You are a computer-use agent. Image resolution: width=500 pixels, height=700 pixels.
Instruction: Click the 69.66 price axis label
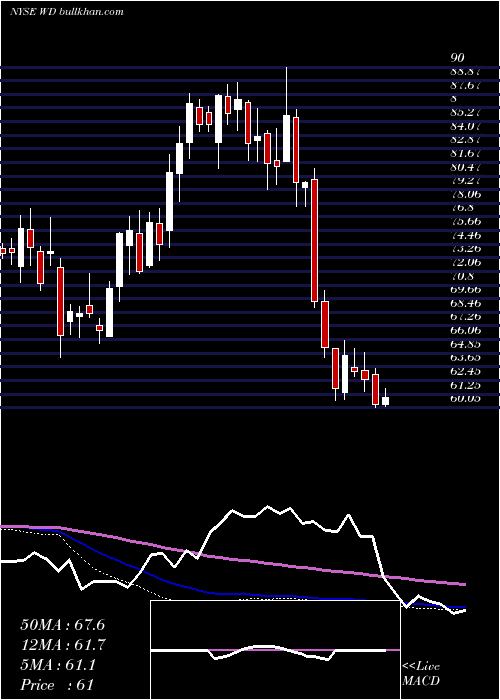click(x=465, y=289)
